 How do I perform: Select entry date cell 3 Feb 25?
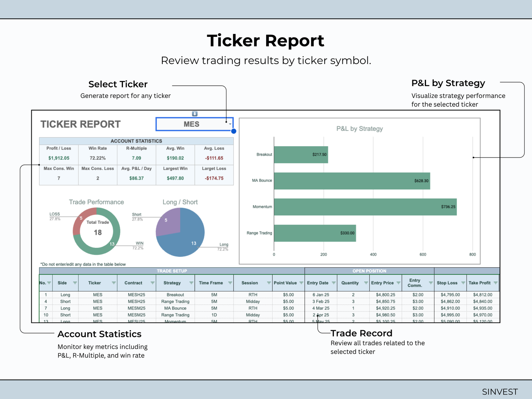[x=321, y=301]
